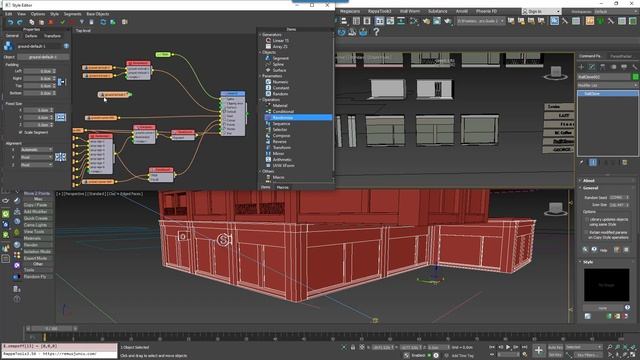Select the highlighted Randomize operator
This screenshot has height=360, width=640.
tap(298, 118)
